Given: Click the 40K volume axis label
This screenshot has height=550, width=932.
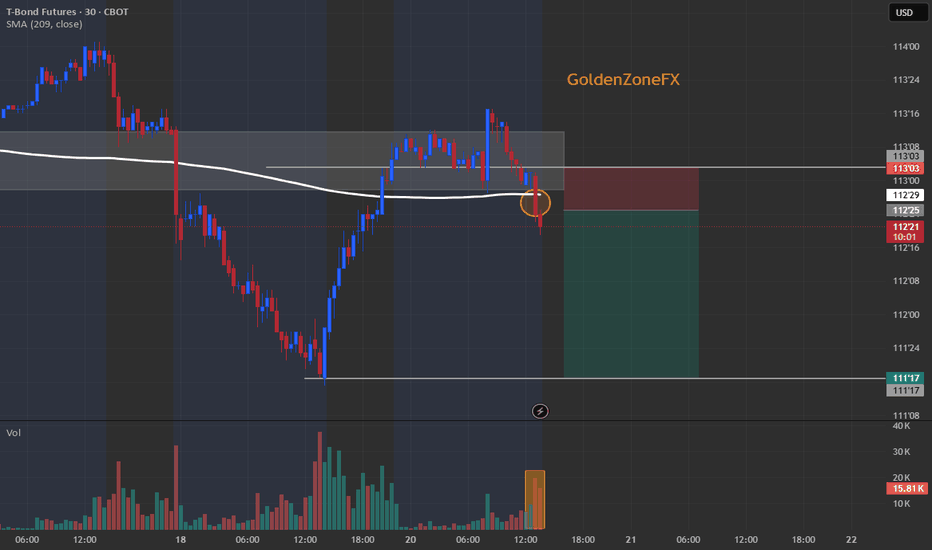Looking at the screenshot, I should (901, 426).
